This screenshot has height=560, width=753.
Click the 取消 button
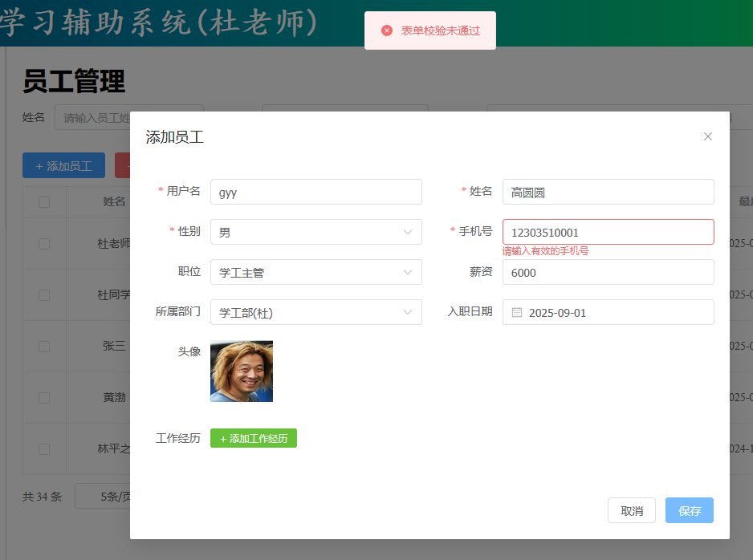pos(631,510)
